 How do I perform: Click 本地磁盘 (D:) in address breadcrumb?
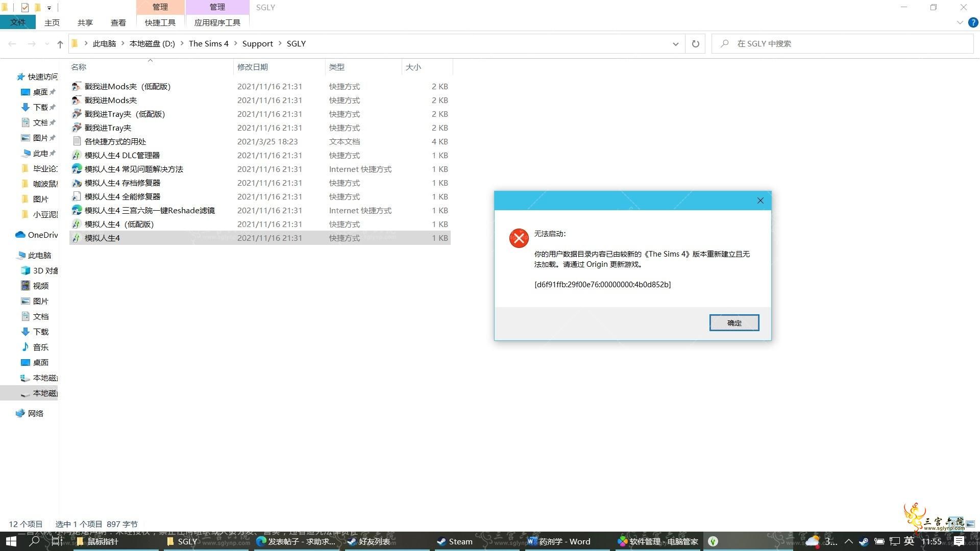pos(152,44)
